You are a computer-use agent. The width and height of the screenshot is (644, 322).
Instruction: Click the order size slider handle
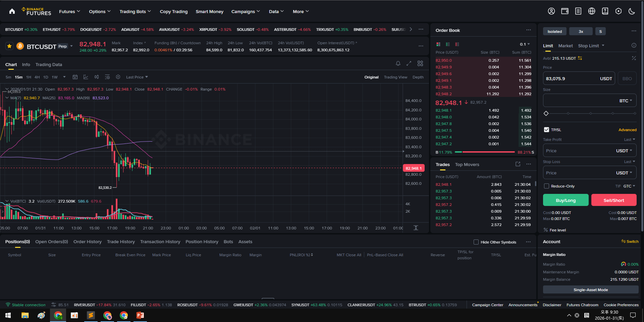pos(546,113)
